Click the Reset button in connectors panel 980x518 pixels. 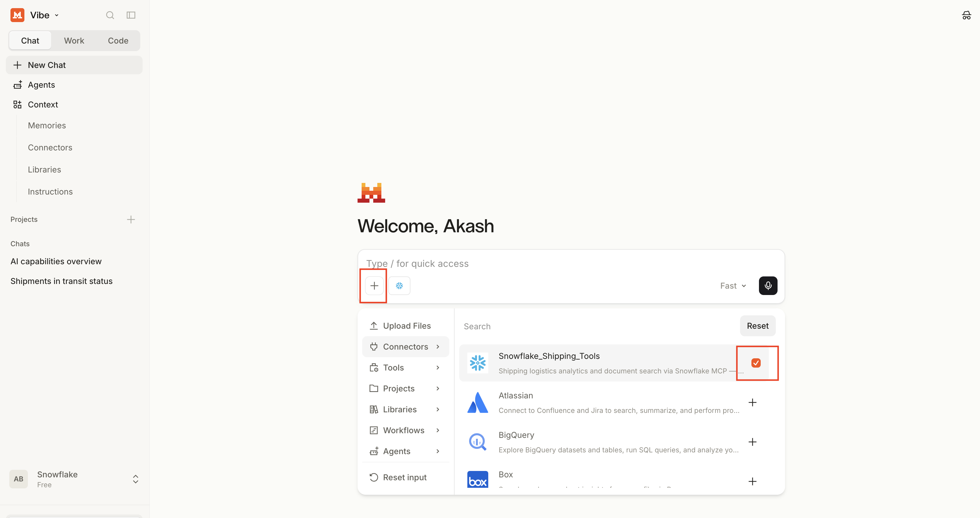758,326
